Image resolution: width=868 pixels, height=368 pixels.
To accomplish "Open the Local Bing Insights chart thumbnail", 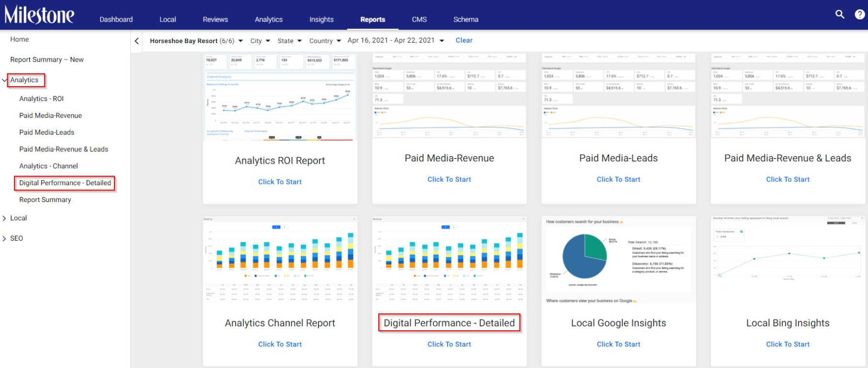I will pyautogui.click(x=788, y=258).
